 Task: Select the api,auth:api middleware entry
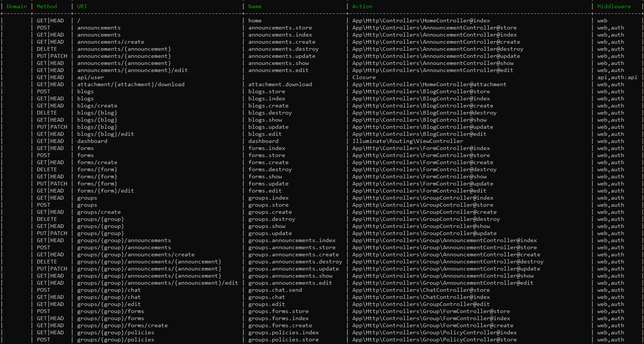pyautogui.click(x=617, y=77)
